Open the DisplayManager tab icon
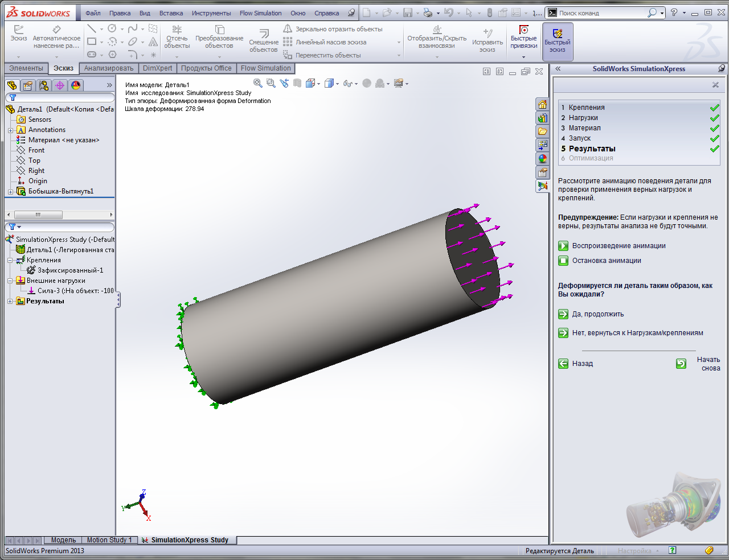Screen dimensions: 729x560 [x=76, y=85]
